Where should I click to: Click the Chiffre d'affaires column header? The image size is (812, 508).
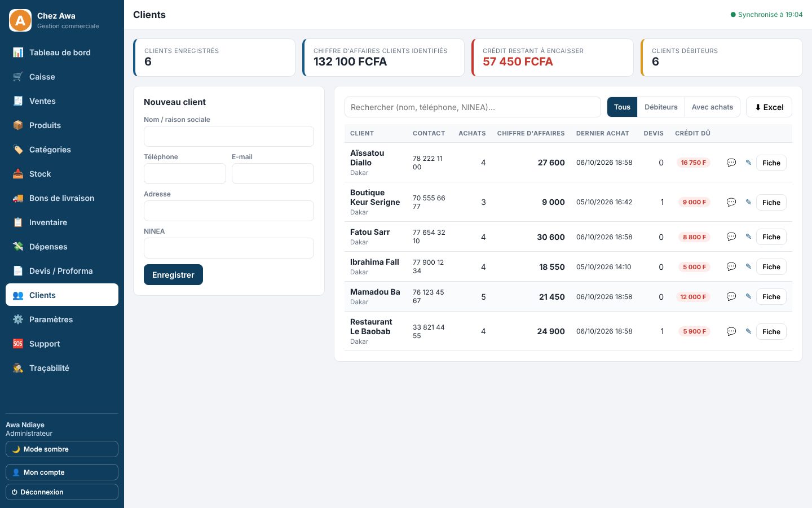coord(531,133)
